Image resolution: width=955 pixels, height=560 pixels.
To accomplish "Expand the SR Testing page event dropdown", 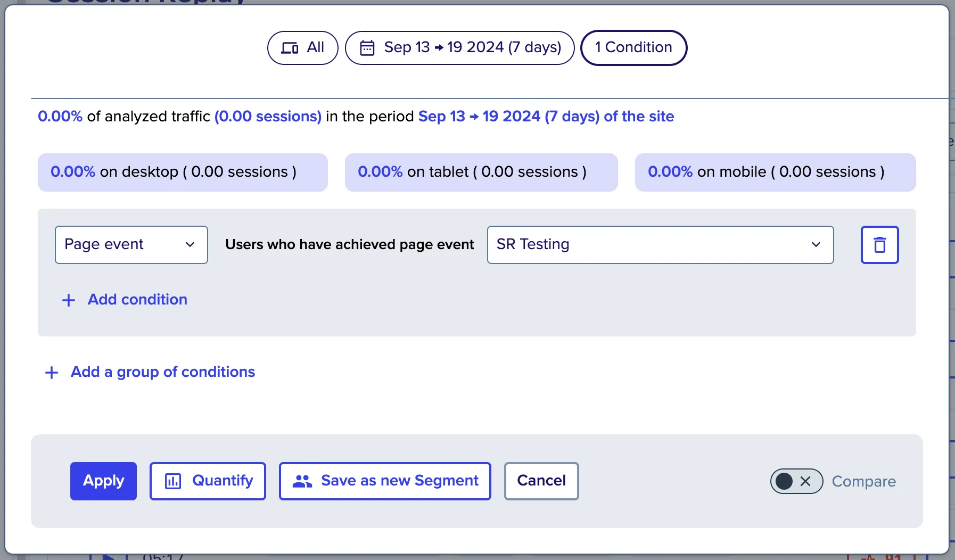I will pyautogui.click(x=660, y=245).
